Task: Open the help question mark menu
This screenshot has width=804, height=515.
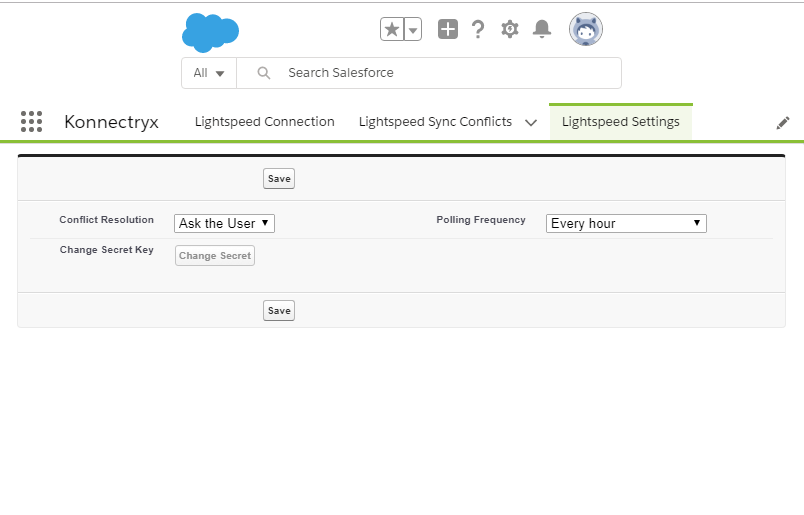Action: coord(478,30)
